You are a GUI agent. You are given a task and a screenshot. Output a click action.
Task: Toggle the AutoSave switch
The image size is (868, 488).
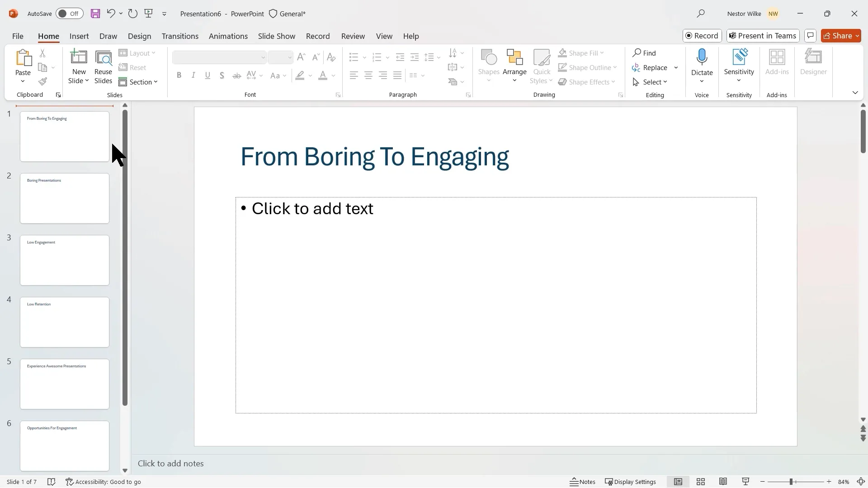pyautogui.click(x=69, y=14)
